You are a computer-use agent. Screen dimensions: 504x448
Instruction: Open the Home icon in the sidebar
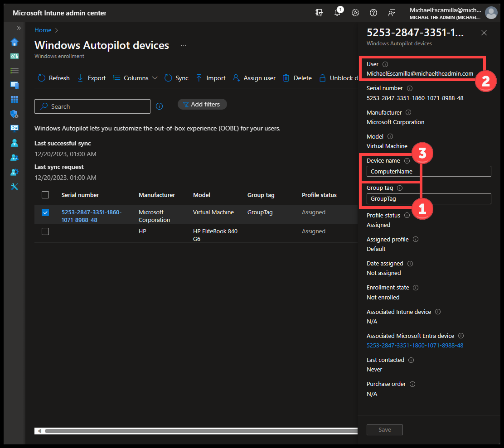pos(14,42)
